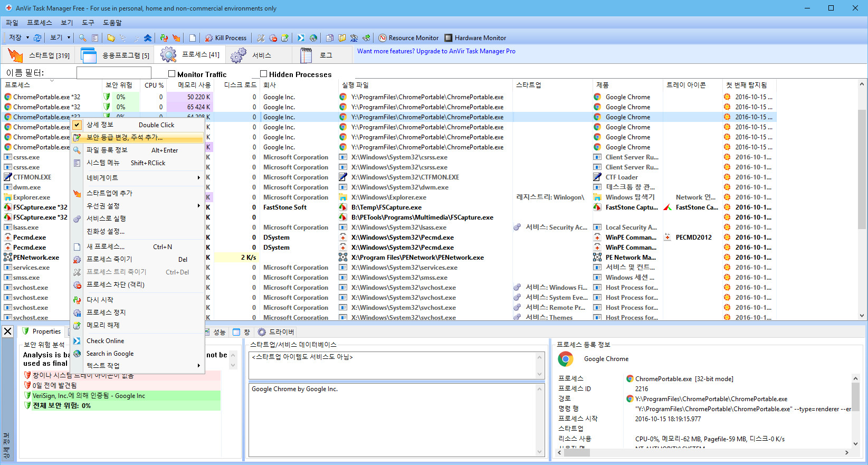Screen dimensions: 868x465
Task: Click the Upgrade to AnVir Task Manager Pro link
Action: tap(436, 51)
